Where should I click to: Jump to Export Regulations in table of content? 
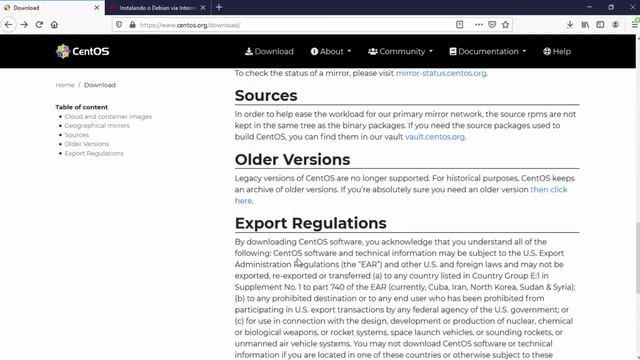94,153
